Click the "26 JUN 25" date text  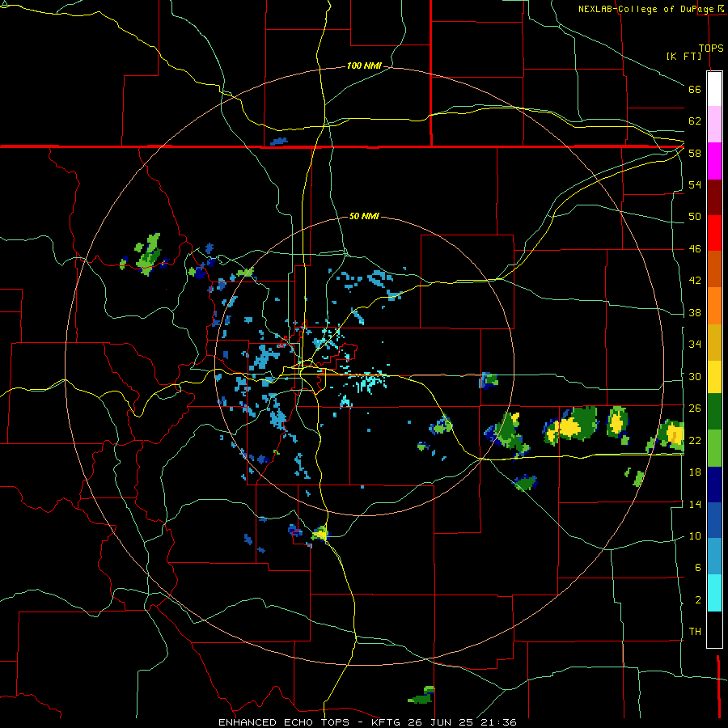(438, 722)
